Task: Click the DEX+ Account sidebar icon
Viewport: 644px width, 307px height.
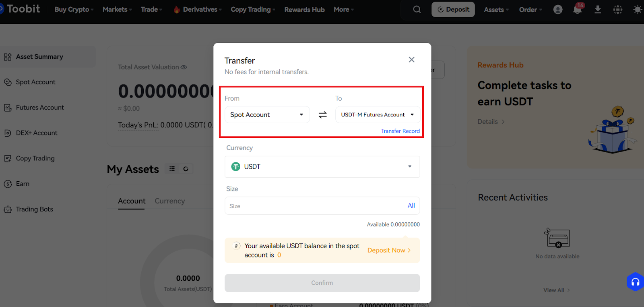Action: [8, 133]
